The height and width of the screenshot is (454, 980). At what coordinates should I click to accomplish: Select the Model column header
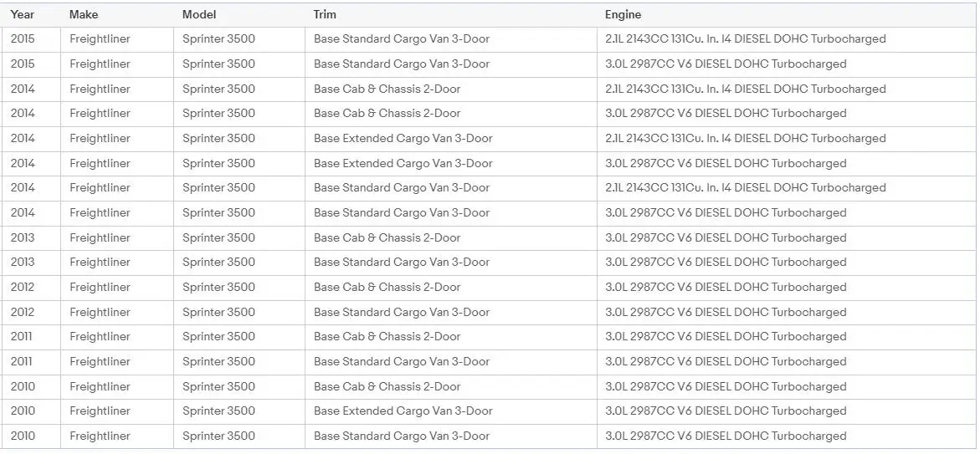click(x=199, y=14)
